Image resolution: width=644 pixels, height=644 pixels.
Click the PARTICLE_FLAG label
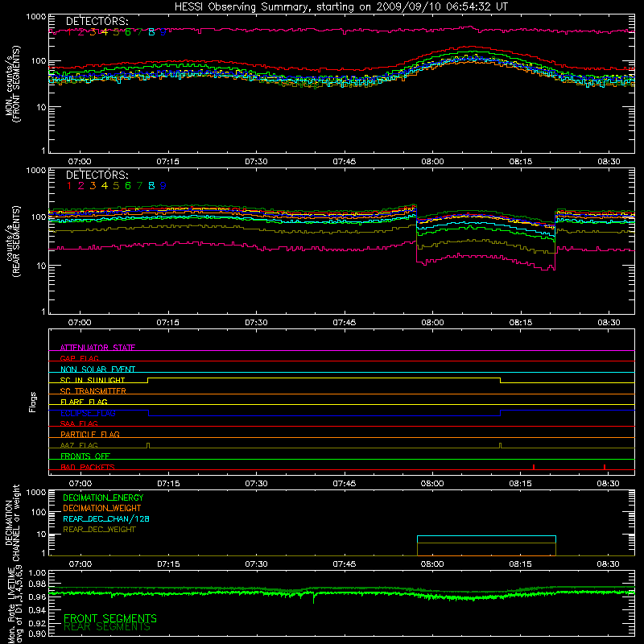click(x=90, y=434)
